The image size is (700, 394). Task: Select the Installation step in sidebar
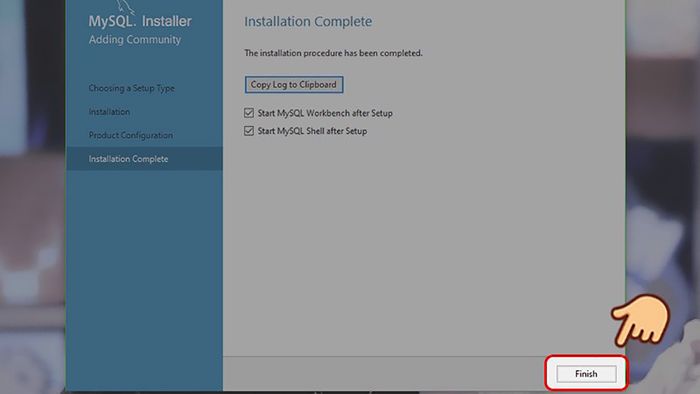[109, 112]
